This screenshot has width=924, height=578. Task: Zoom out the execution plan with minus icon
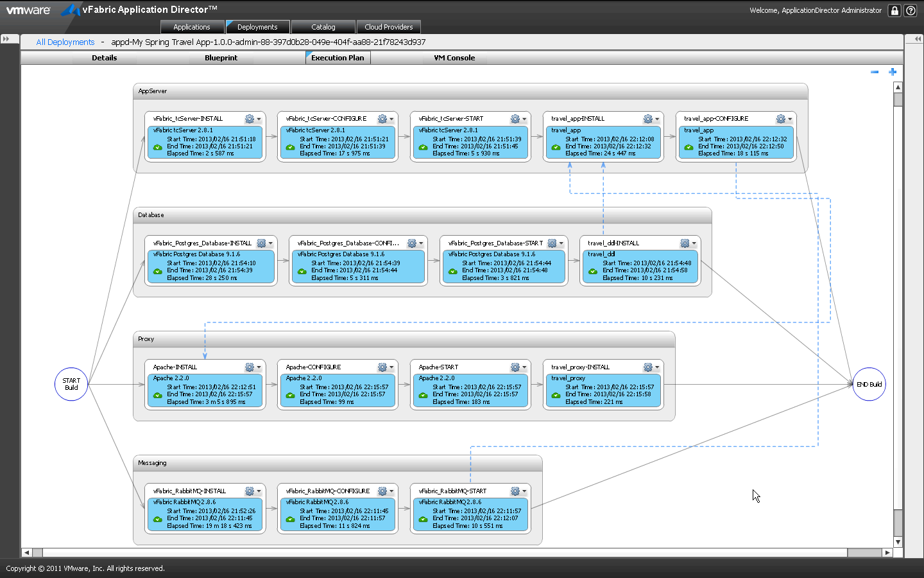[875, 72]
